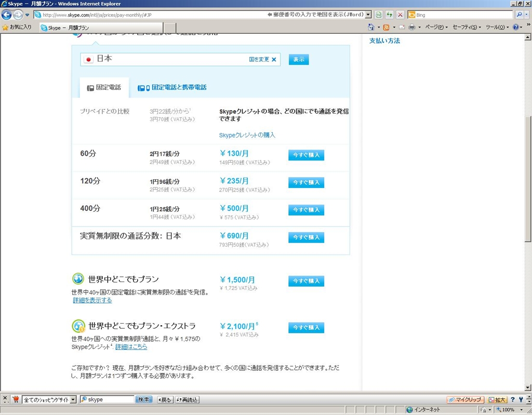
Task: Click the shopping cart toolbar icon
Action: (16, 399)
